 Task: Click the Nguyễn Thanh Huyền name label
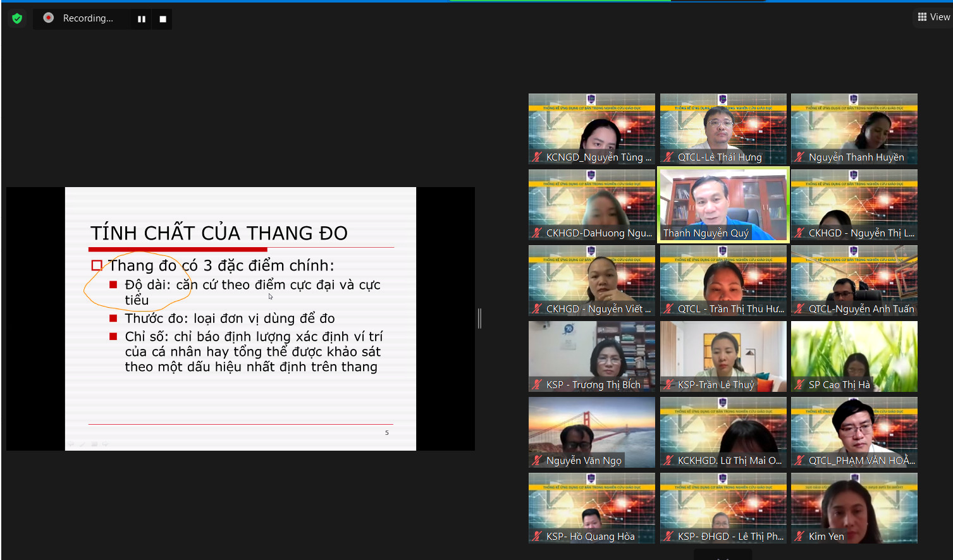pyautogui.click(x=856, y=157)
